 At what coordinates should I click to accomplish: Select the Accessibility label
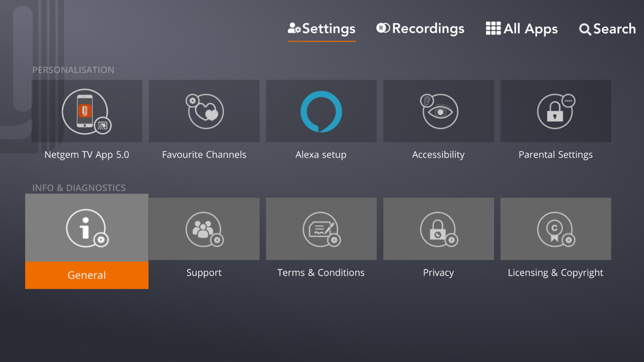coord(438,155)
